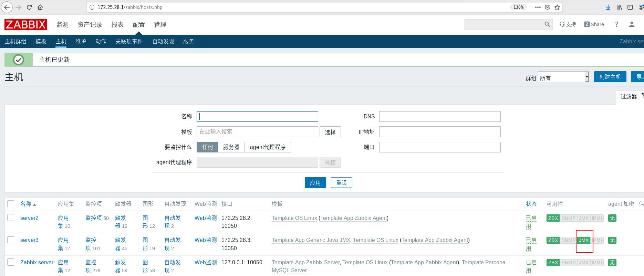Viewport: 644px width, 276px height.
Task: Check the server2 row checkbox
Action: [x=11, y=217]
